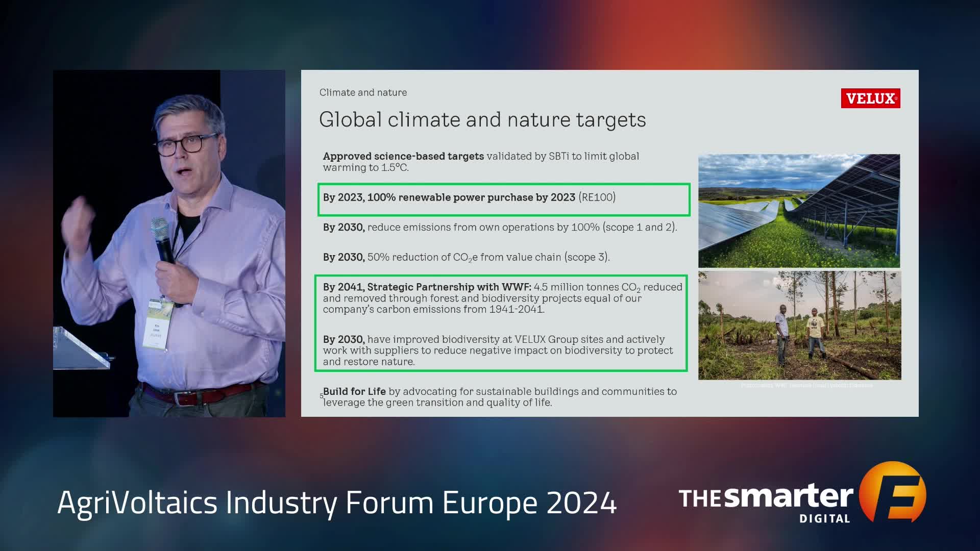
Task: Click the 'THE smarter DIGITAL' wordmark
Action: tap(766, 503)
